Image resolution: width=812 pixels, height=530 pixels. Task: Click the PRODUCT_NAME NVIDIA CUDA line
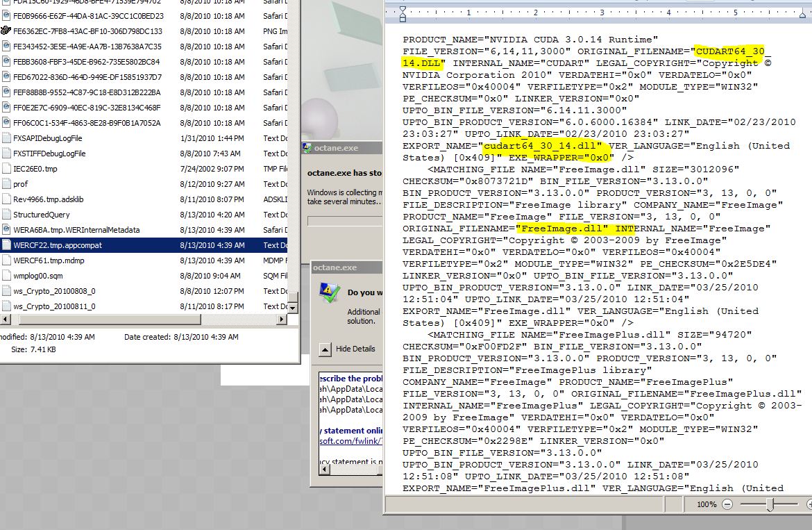530,40
